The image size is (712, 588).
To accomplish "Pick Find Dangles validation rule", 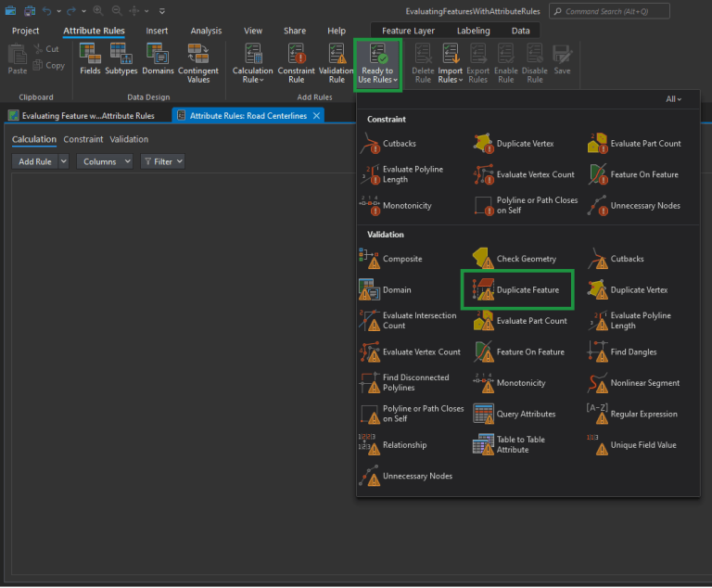I will tap(622, 352).
